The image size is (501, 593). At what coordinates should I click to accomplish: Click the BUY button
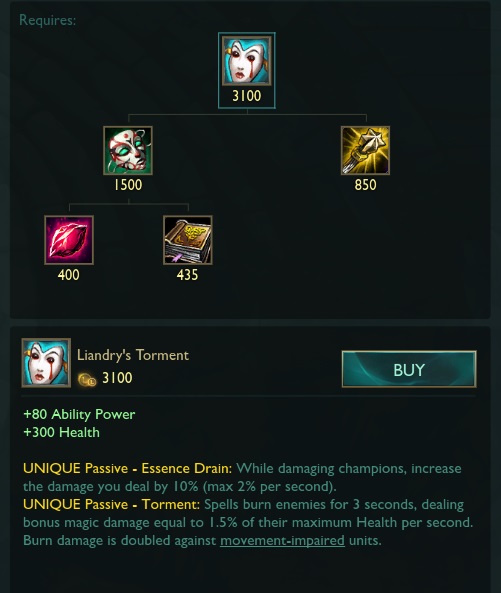click(409, 369)
